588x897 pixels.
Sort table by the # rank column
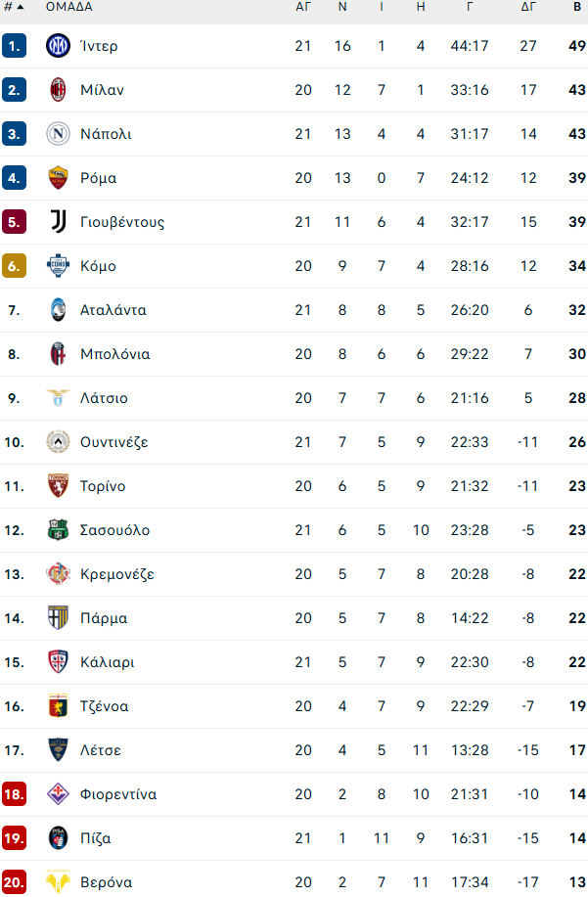[x=13, y=7]
